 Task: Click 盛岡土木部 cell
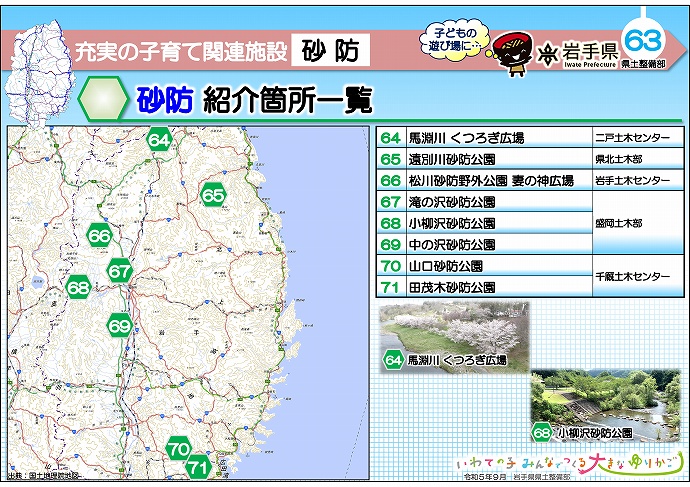(x=638, y=223)
